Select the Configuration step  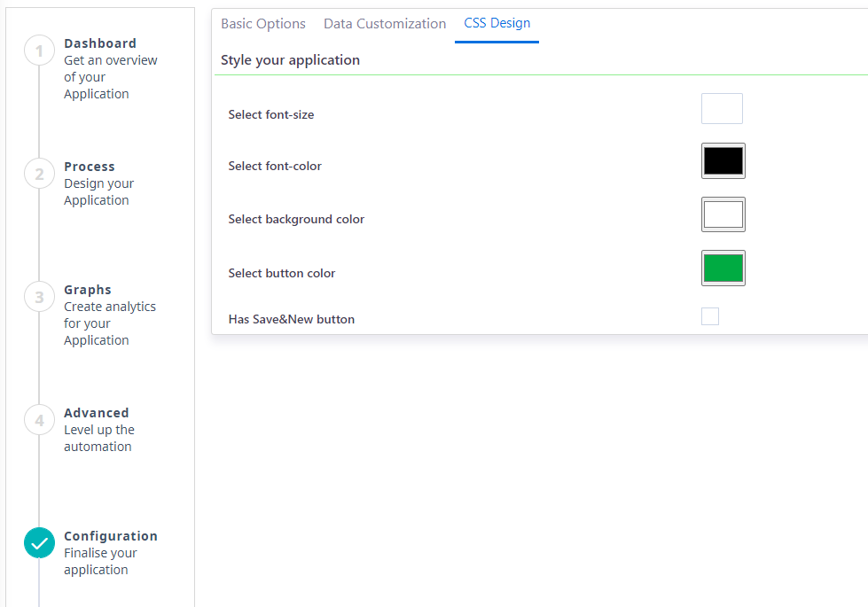pyautogui.click(x=111, y=535)
